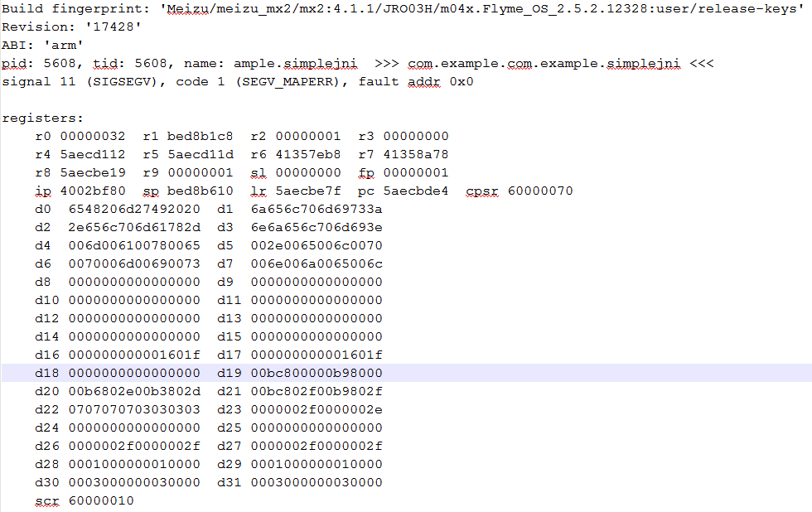Click ip value 4002bf80

tap(93, 191)
